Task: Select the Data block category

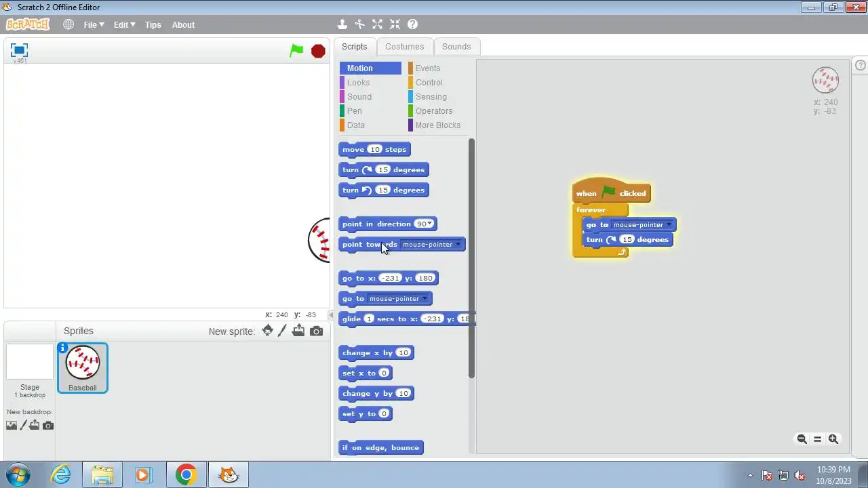Action: (370, 125)
